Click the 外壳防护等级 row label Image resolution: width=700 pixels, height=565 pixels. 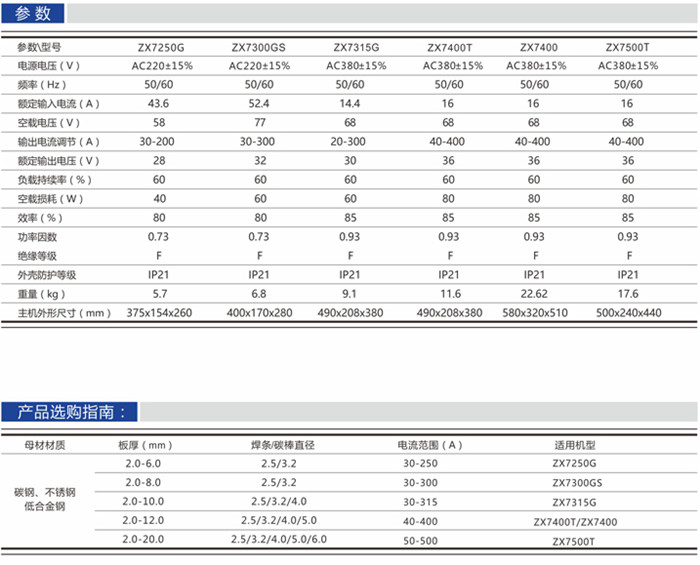(47, 275)
